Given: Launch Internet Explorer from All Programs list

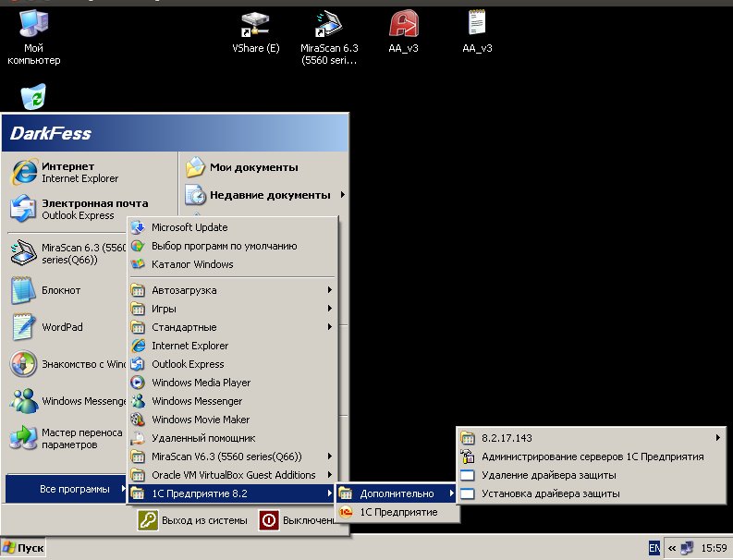Looking at the screenshot, I should pyautogui.click(x=232, y=346).
